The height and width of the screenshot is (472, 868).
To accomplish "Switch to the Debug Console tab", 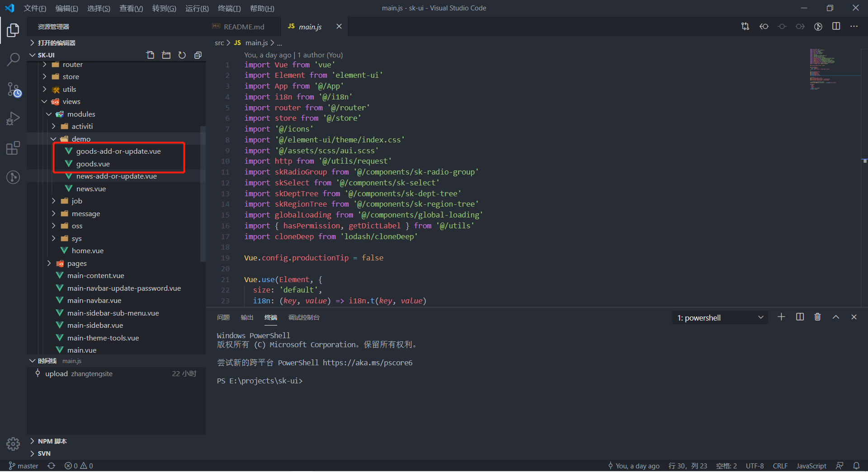I will tap(304, 317).
